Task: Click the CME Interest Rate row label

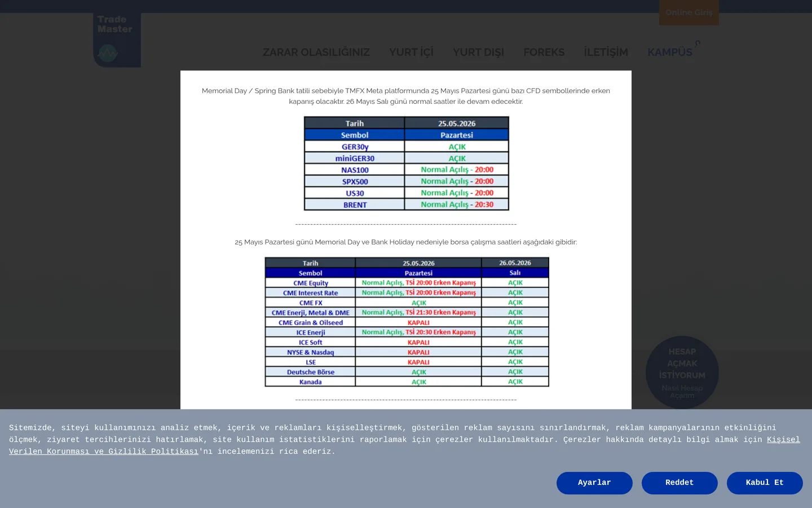Action: point(310,293)
